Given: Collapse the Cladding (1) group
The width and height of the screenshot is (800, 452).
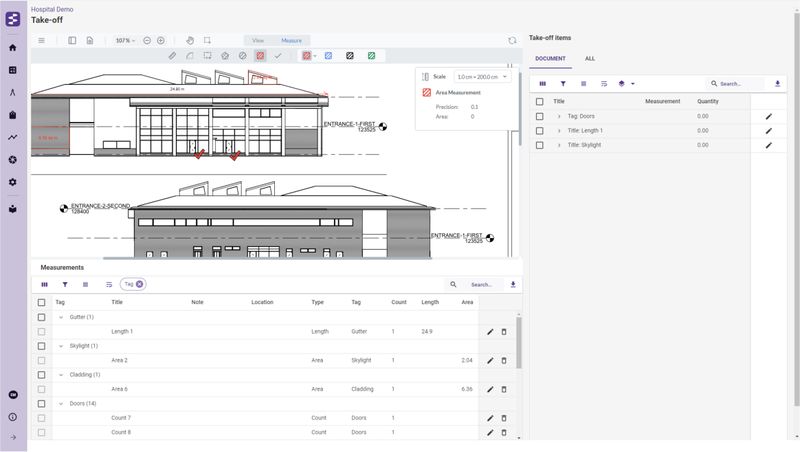Looking at the screenshot, I should pos(61,375).
